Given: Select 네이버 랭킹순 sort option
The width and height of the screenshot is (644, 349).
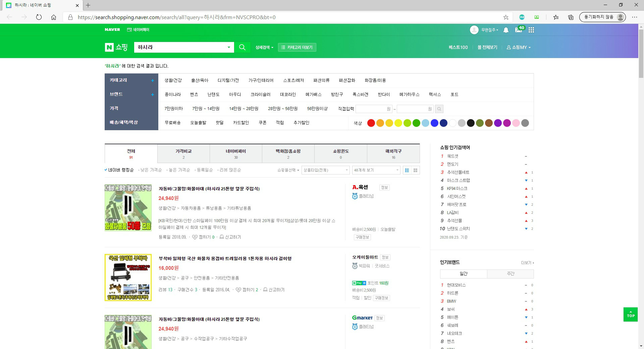Looking at the screenshot, I should (x=119, y=170).
